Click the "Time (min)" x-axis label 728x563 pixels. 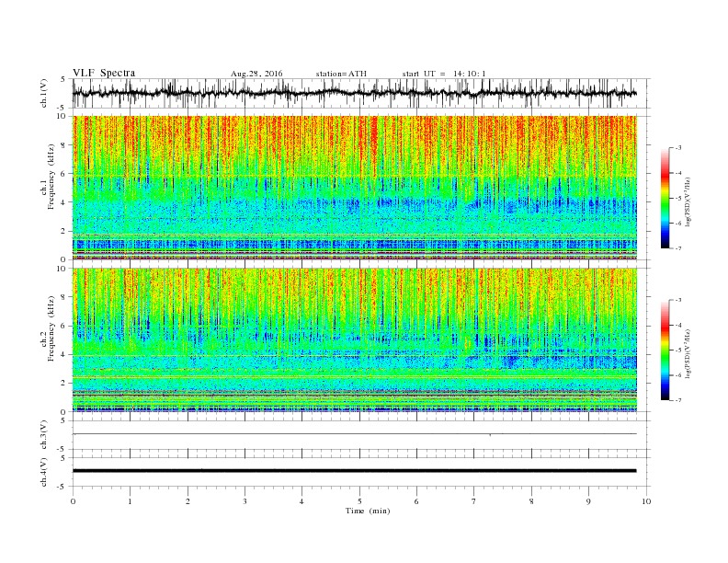coord(368,511)
